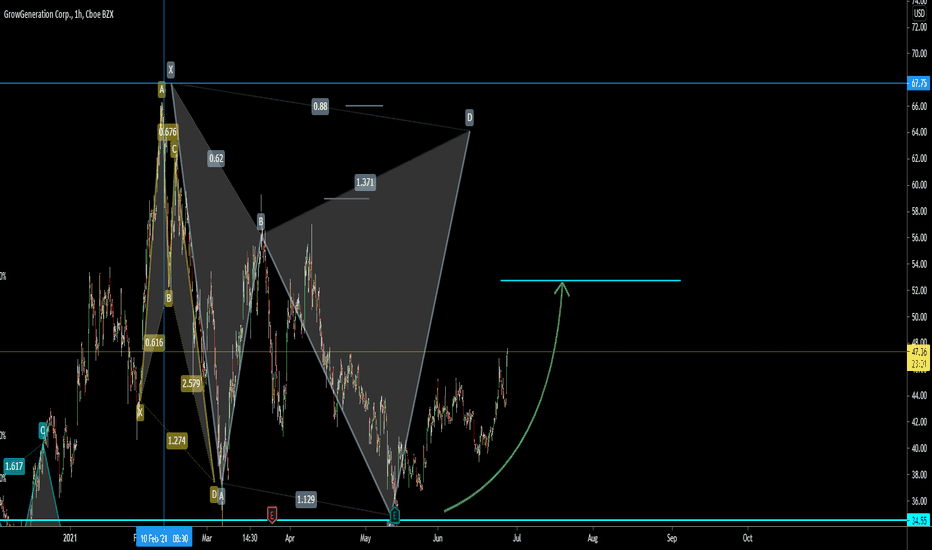This screenshot has width=932, height=550.
Task: Select the yellow 0.616 ratio label
Action: coord(154,342)
